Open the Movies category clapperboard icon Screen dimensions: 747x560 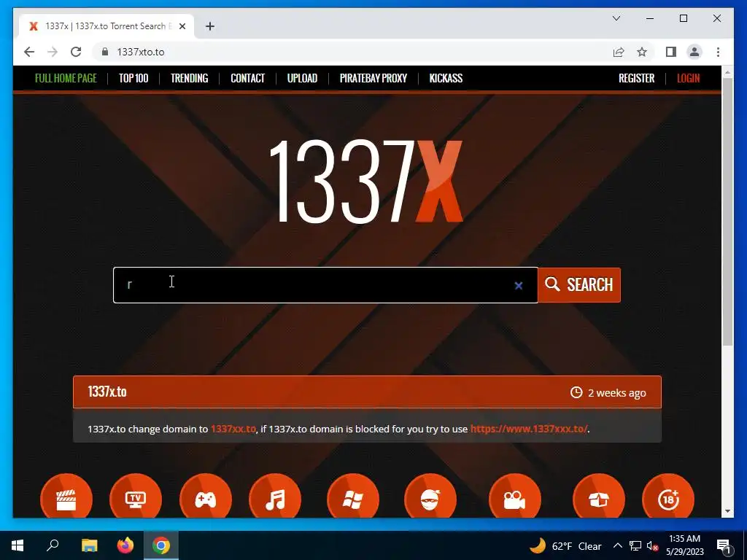click(x=66, y=496)
